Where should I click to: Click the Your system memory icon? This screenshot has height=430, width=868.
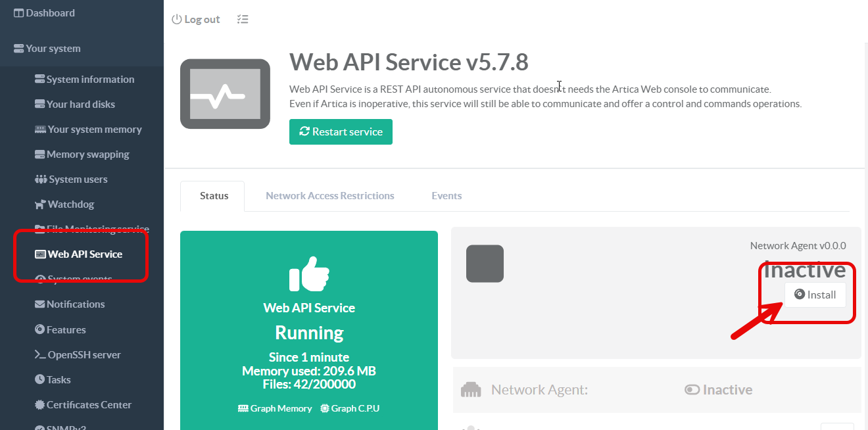[x=40, y=130]
